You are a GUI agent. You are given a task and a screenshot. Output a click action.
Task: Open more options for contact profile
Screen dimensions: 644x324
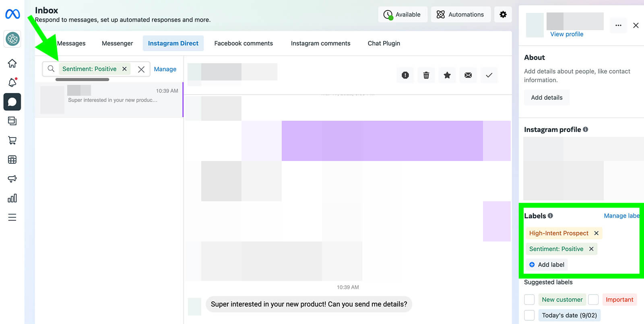coord(619,25)
